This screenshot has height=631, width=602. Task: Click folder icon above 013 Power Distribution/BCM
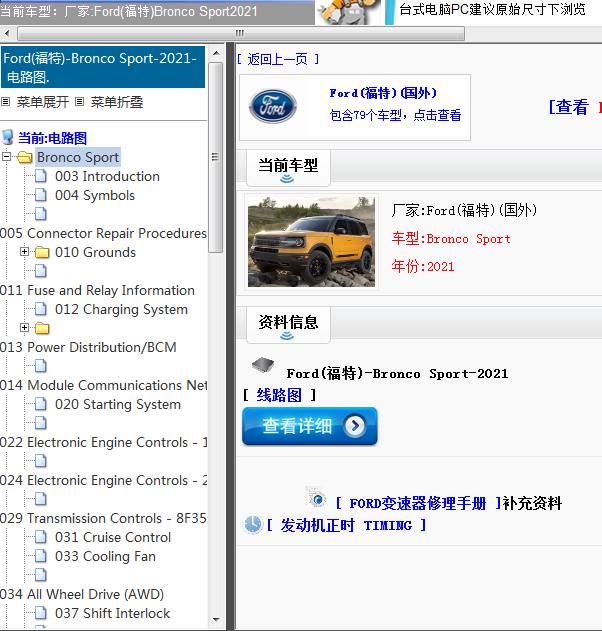pos(42,328)
